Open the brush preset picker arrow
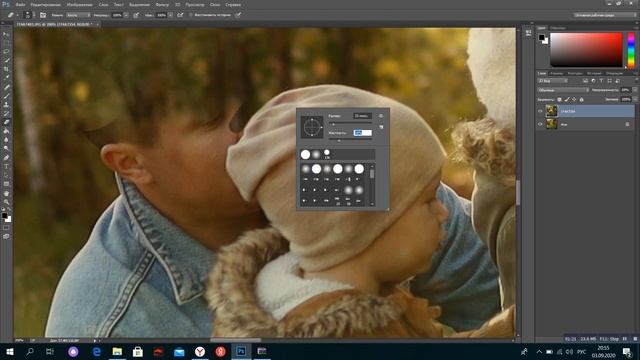 [33, 15]
